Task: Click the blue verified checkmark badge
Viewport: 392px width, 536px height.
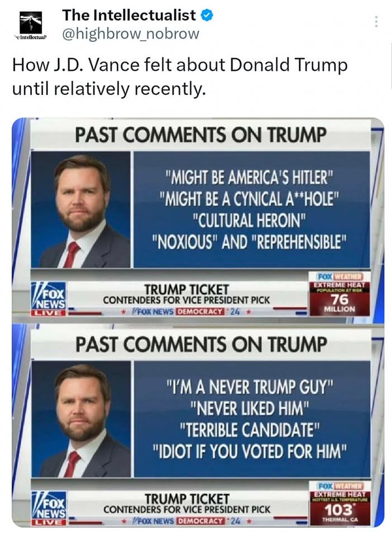Action: pyautogui.click(x=207, y=15)
